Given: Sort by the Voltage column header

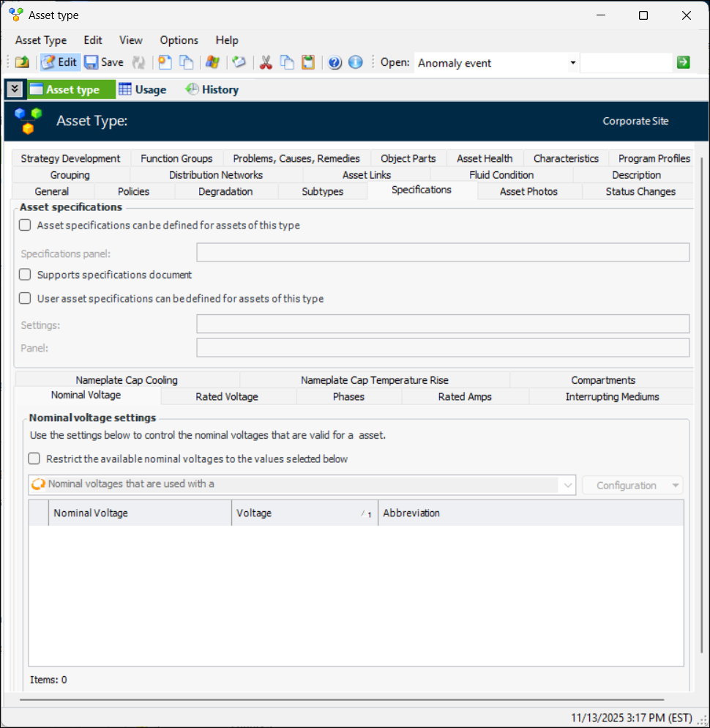Looking at the screenshot, I should 304,513.
